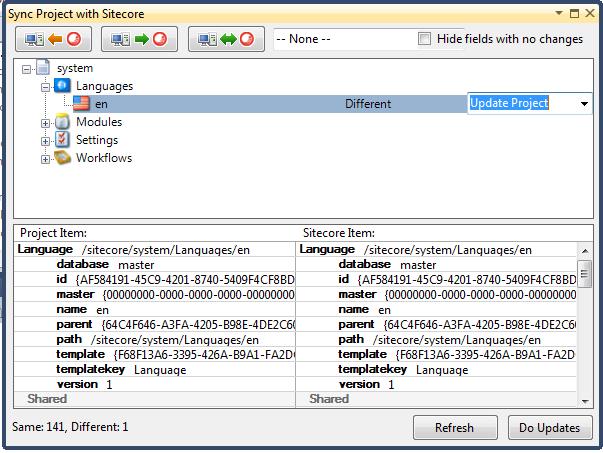Viewport: 603px width, 453px height.
Task: Select the Settings tree item label
Action: [97, 140]
